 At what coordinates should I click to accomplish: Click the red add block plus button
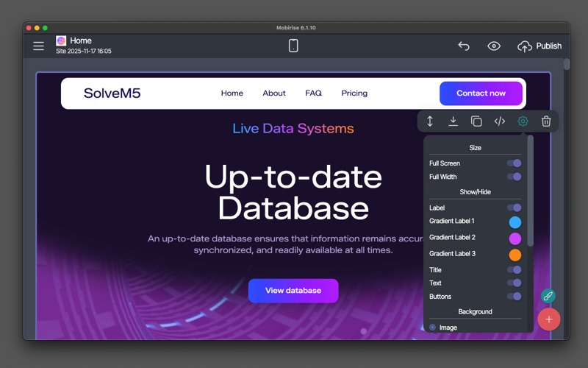coord(549,319)
